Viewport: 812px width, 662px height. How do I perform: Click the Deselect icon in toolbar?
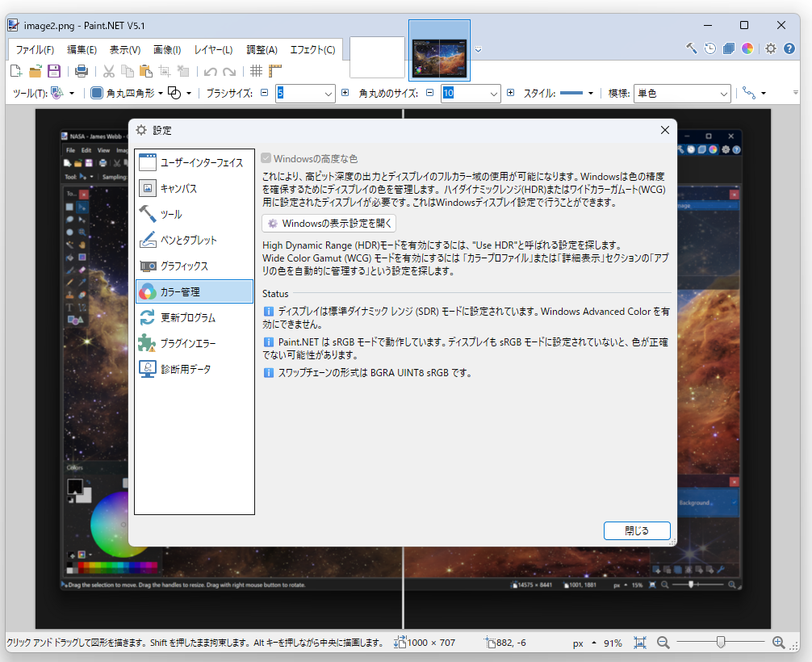pyautogui.click(x=182, y=71)
